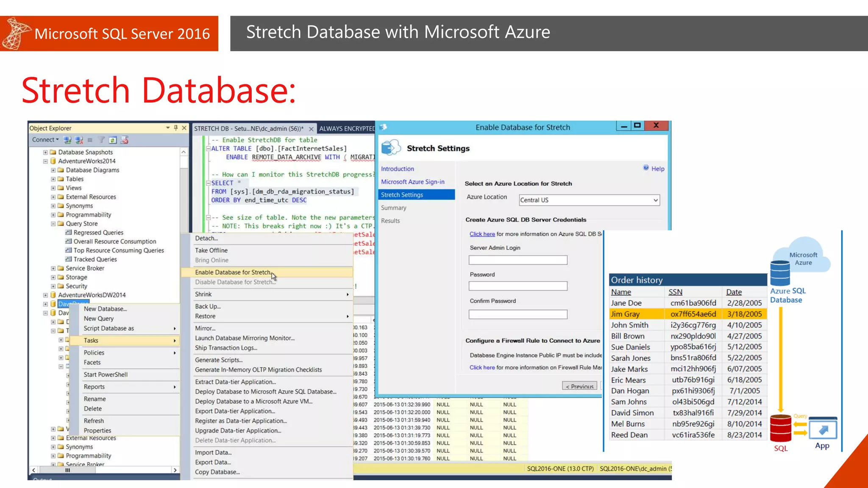Collapse the AdventureWorks2014 database node
868x488 pixels.
(45, 161)
